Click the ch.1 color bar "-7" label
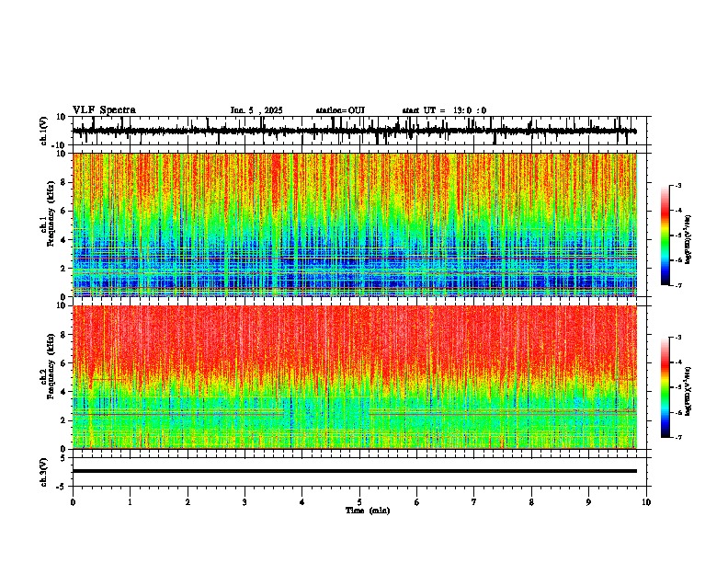The width and height of the screenshot is (728, 563). [677, 285]
